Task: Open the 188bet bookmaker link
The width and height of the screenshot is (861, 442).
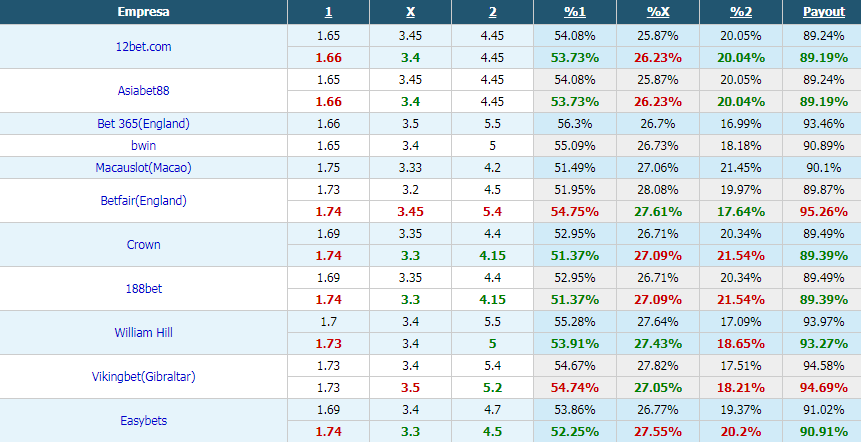Action: point(143,288)
